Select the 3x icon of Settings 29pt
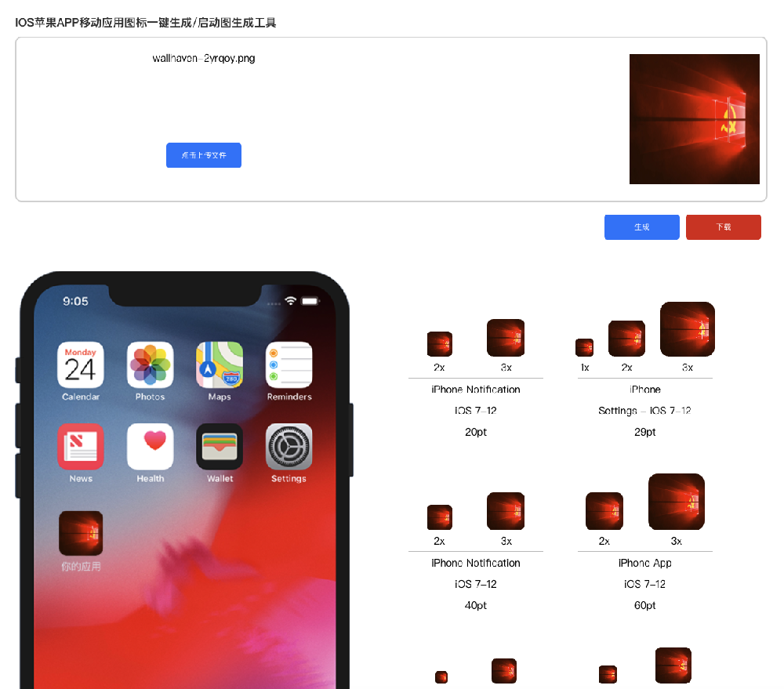 (x=688, y=329)
